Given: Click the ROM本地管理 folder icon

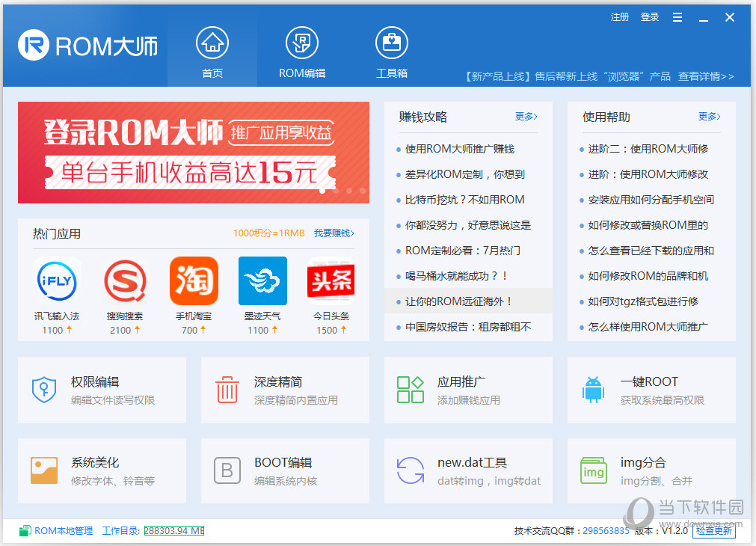Looking at the screenshot, I should [25, 530].
